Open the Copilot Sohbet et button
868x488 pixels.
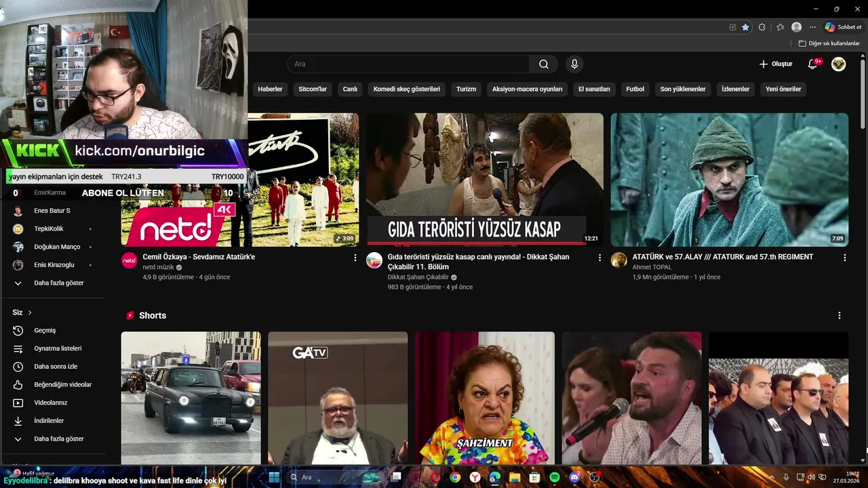[x=843, y=27]
